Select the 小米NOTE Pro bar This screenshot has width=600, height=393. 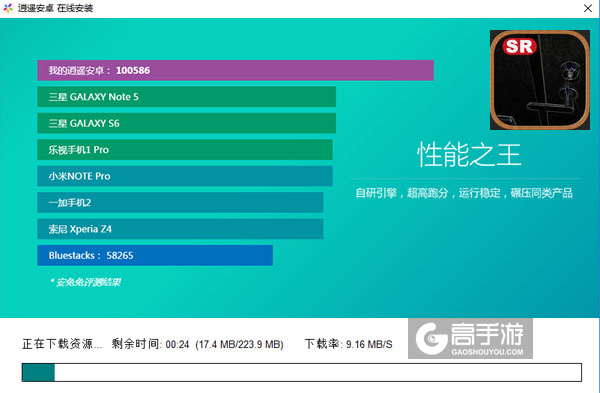click(x=185, y=176)
